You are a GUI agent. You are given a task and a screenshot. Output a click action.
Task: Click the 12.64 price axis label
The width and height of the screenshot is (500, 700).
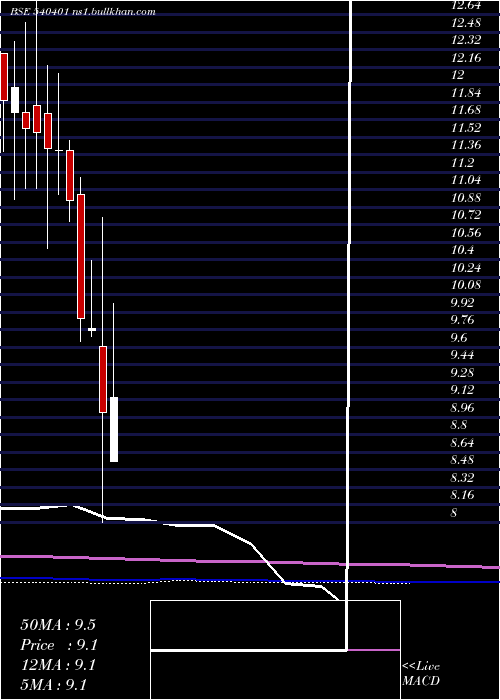point(467,5)
